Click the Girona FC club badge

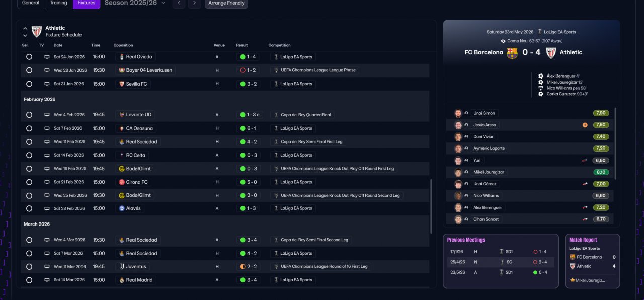pyautogui.click(x=121, y=182)
